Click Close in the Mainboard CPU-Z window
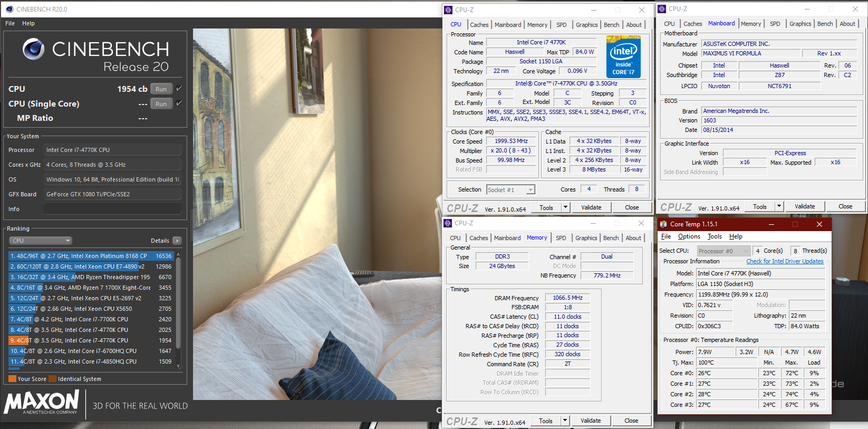This screenshot has height=429, width=868. click(845, 206)
